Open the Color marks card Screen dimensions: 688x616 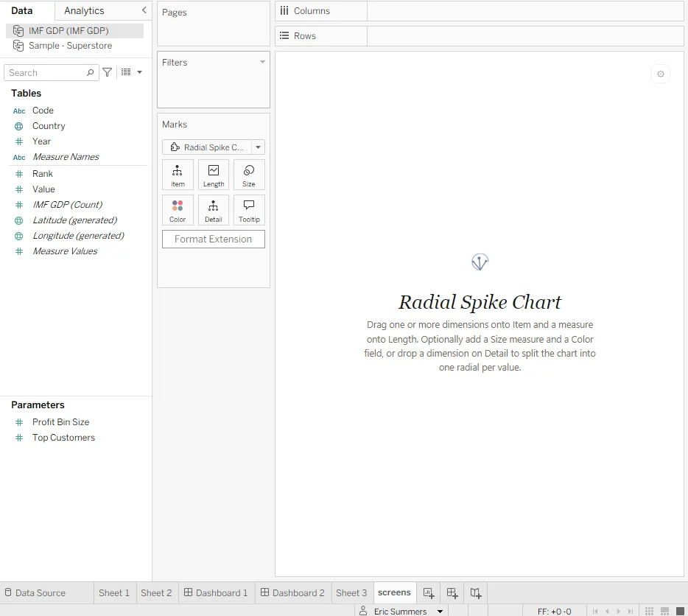(178, 210)
